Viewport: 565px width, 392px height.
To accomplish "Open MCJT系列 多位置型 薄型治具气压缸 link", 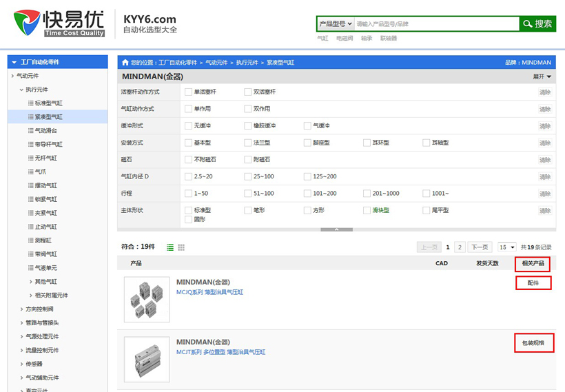I will pyautogui.click(x=221, y=352).
